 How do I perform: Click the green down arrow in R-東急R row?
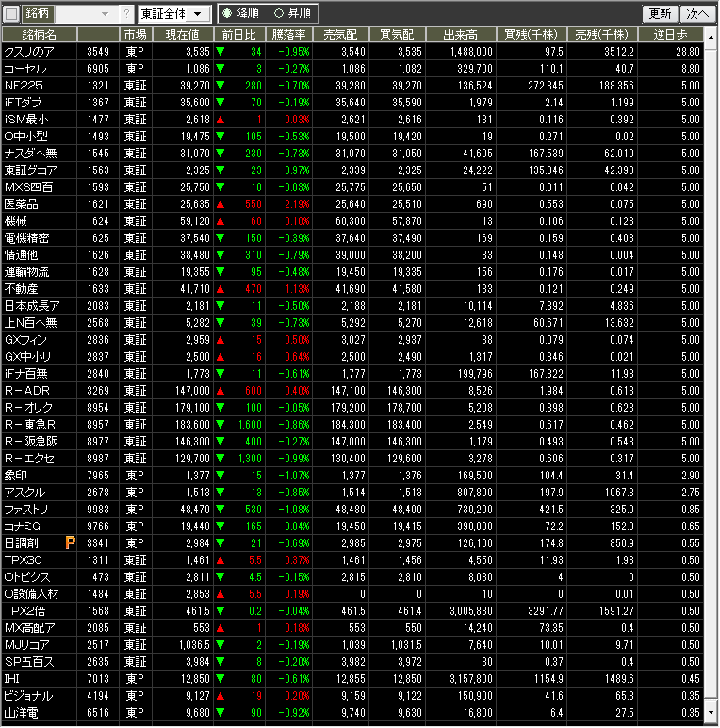[221, 425]
